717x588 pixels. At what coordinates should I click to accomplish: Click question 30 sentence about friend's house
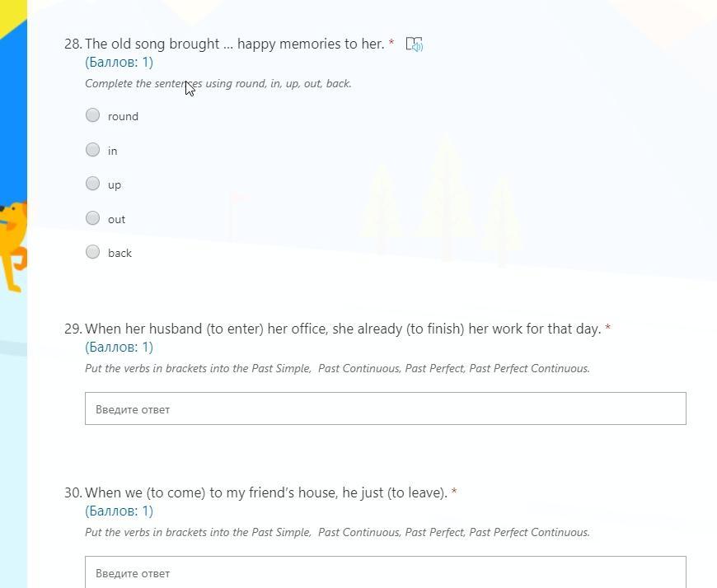[x=265, y=492]
